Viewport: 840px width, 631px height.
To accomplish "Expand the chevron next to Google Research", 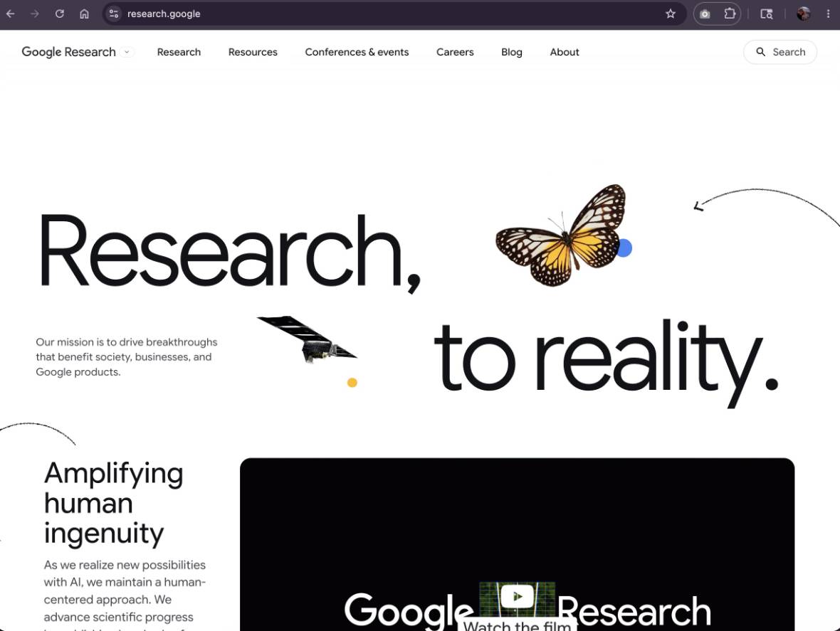I will click(127, 52).
